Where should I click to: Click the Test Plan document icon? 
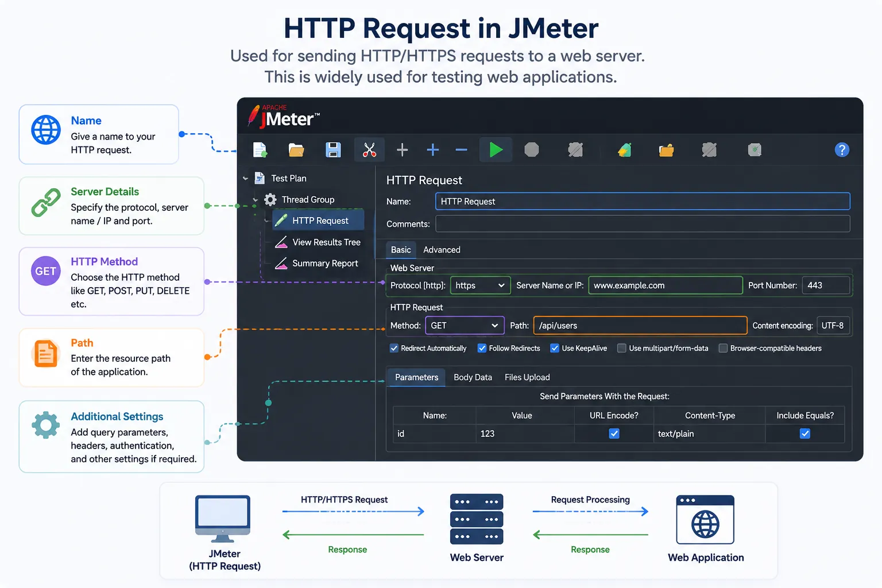tap(260, 178)
